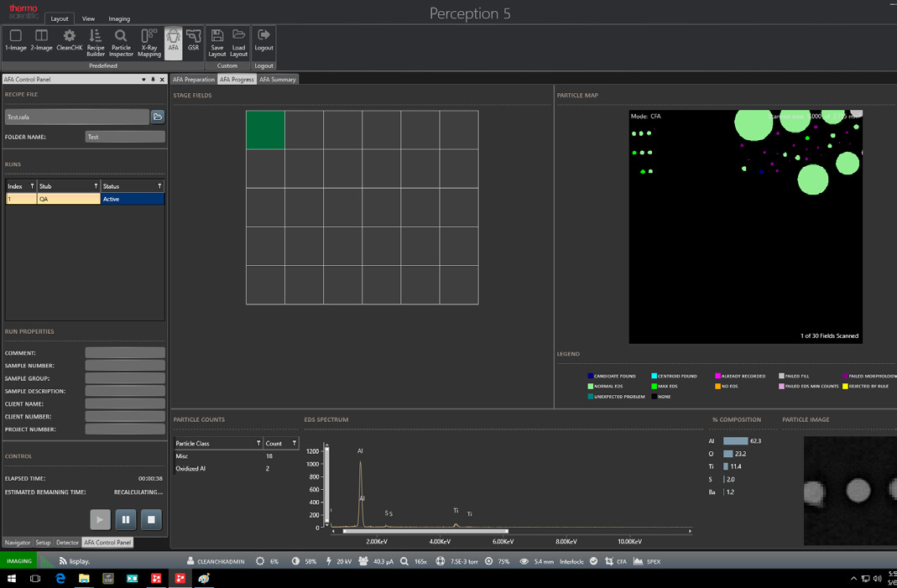Select the green scanned stage field

265,130
